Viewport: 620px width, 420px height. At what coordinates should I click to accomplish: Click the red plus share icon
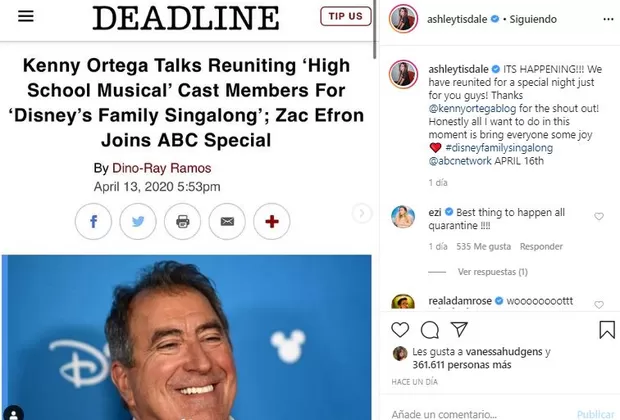pyautogui.click(x=272, y=221)
